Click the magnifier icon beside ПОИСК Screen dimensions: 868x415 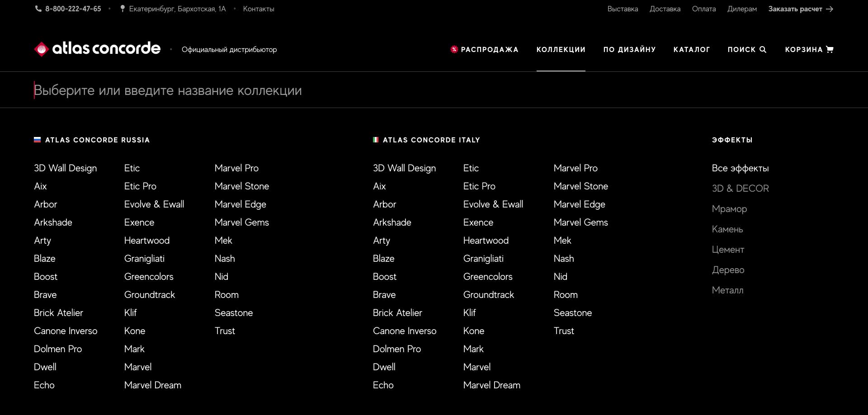coord(763,49)
